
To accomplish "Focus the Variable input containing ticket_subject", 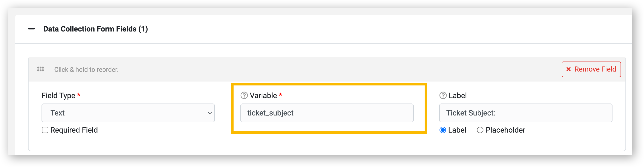I will 326,113.
